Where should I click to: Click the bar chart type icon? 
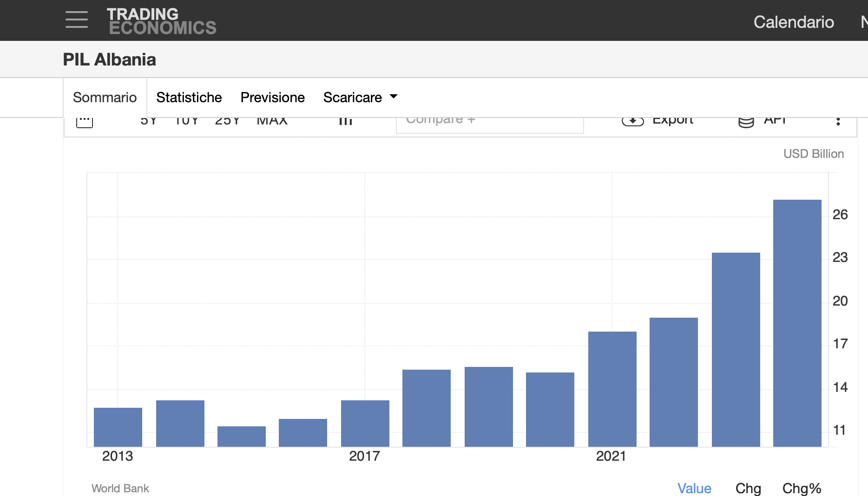tap(345, 121)
